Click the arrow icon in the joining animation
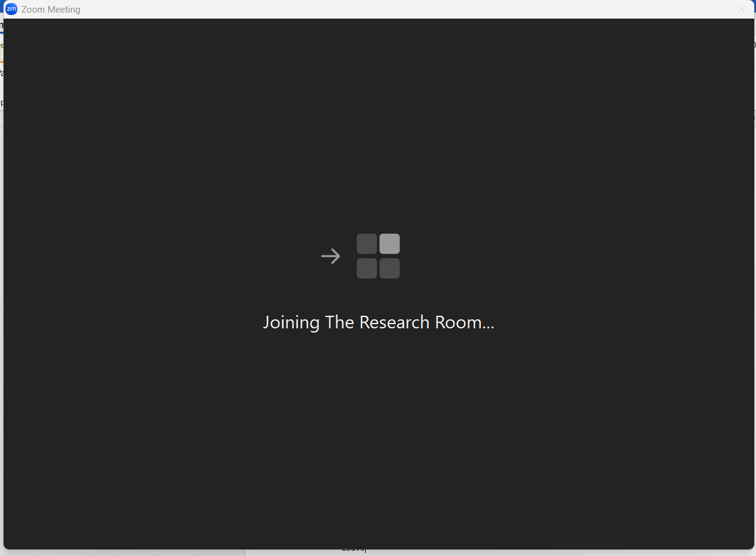756x556 pixels. pos(330,256)
